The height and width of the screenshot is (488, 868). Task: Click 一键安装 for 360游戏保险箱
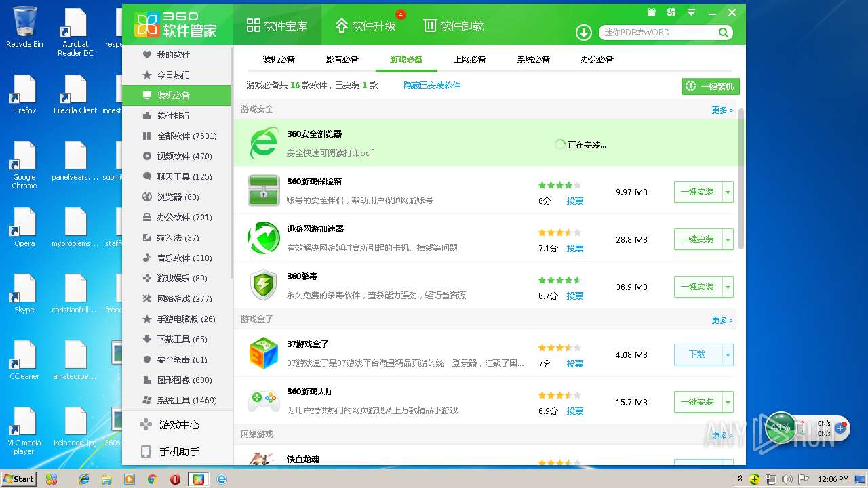[x=698, y=192]
